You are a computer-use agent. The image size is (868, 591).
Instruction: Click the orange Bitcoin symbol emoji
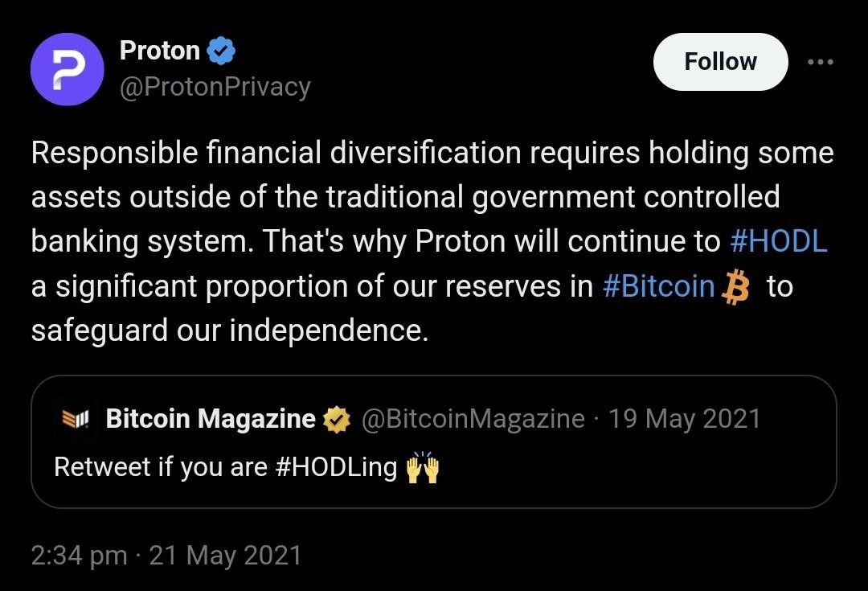click(735, 288)
